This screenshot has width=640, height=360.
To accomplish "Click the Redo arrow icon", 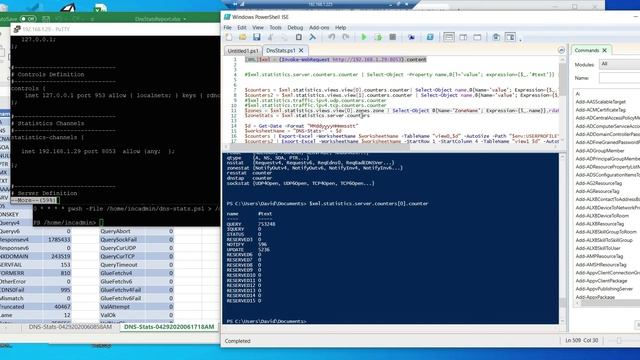I will pyautogui.click(x=346, y=37).
